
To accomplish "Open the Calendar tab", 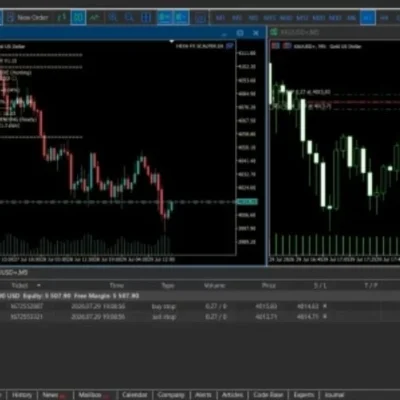I will [134, 395].
